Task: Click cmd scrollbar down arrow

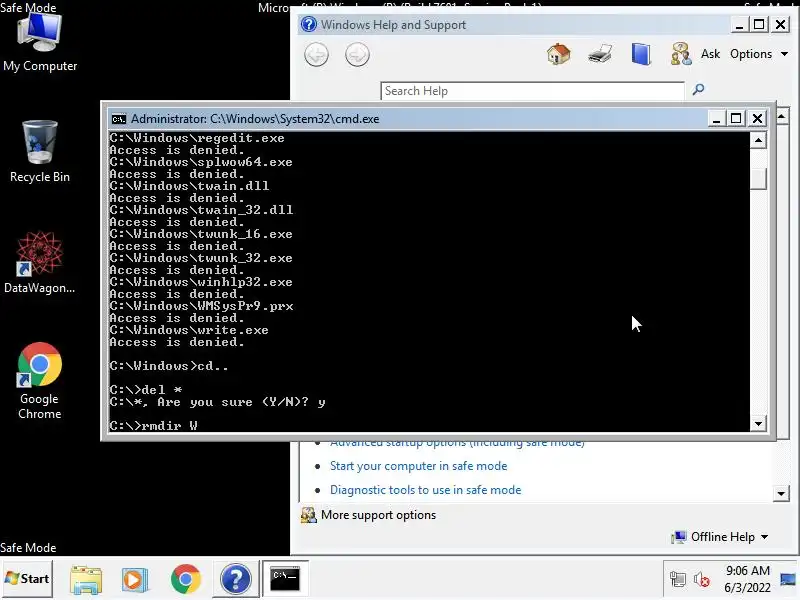Action: pyautogui.click(x=758, y=423)
